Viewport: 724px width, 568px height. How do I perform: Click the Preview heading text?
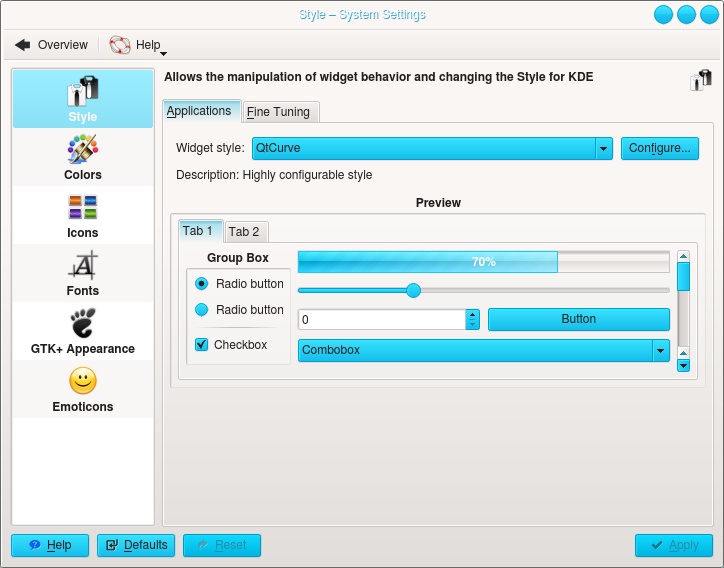pyautogui.click(x=438, y=203)
